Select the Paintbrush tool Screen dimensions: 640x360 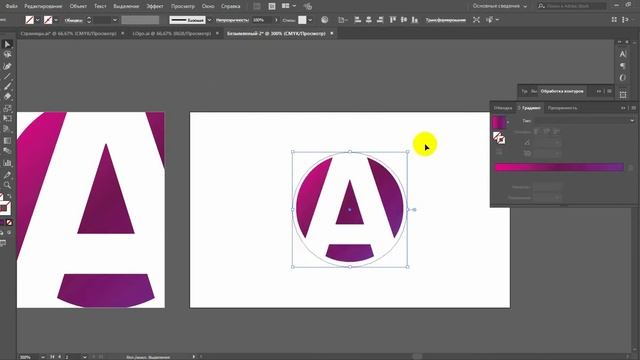click(7, 86)
